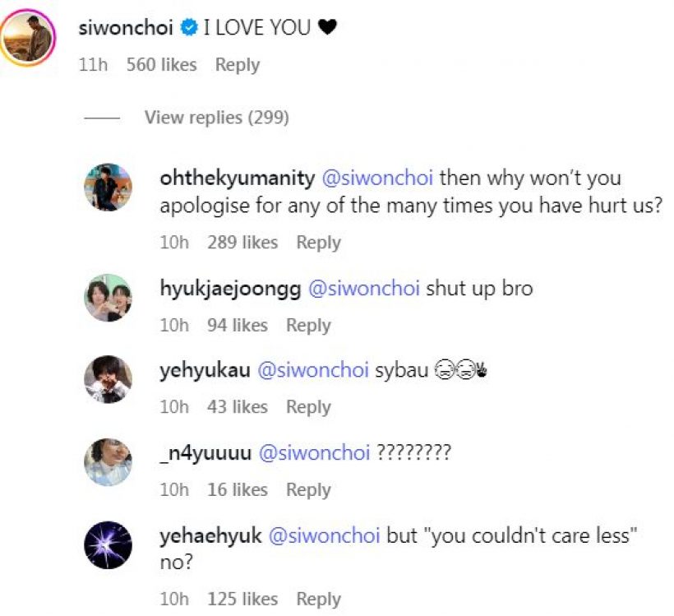Screen dimensions: 674x616
Task: Reply to yehaehyuk's comment
Action: coord(319,599)
